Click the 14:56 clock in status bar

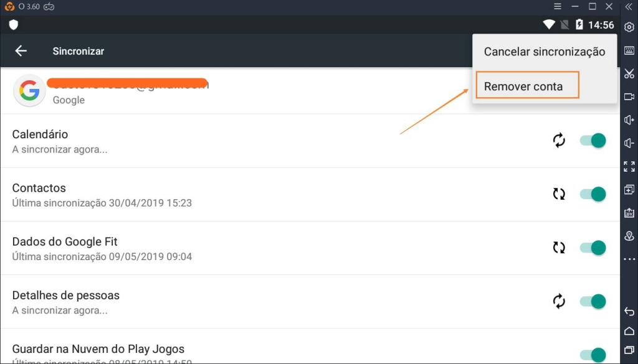tap(601, 25)
